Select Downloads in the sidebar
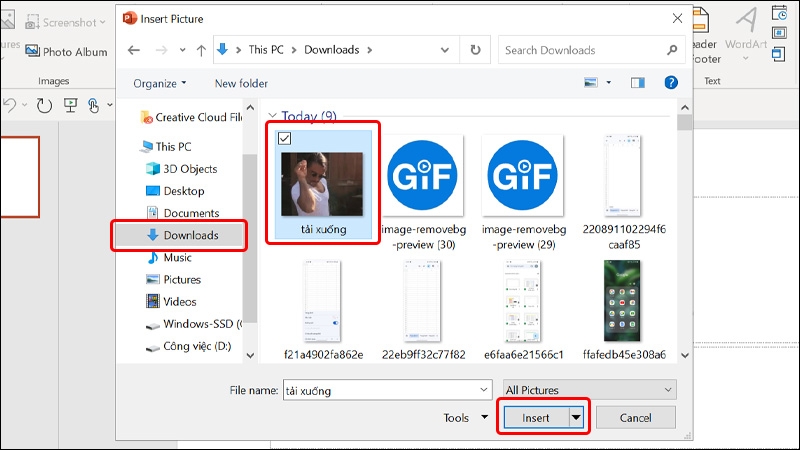The width and height of the screenshot is (800, 450). (179, 235)
